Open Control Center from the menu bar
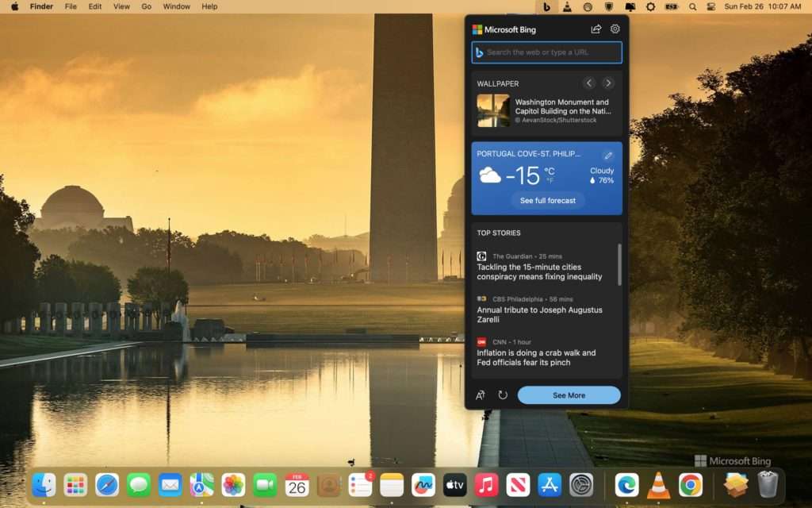The height and width of the screenshot is (508, 812). pos(711,6)
